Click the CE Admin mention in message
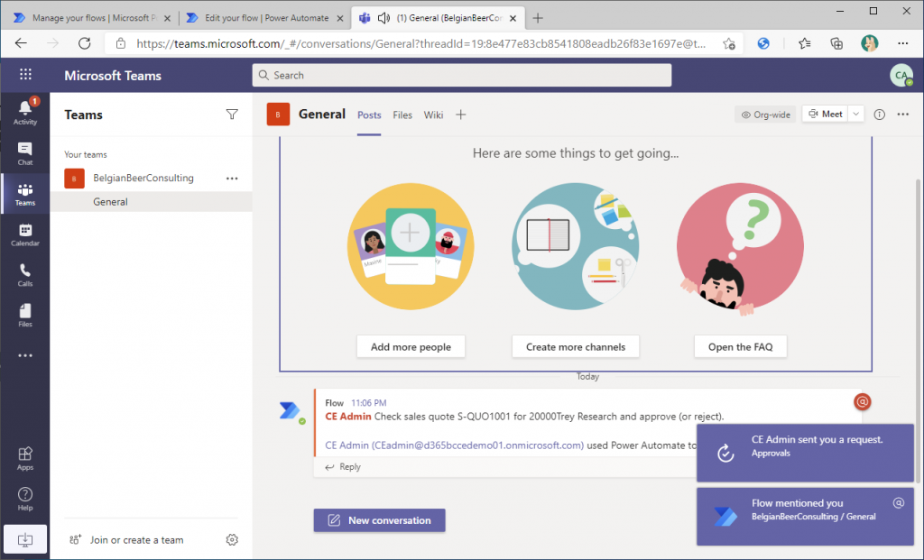Image resolution: width=924 pixels, height=560 pixels. (347, 417)
